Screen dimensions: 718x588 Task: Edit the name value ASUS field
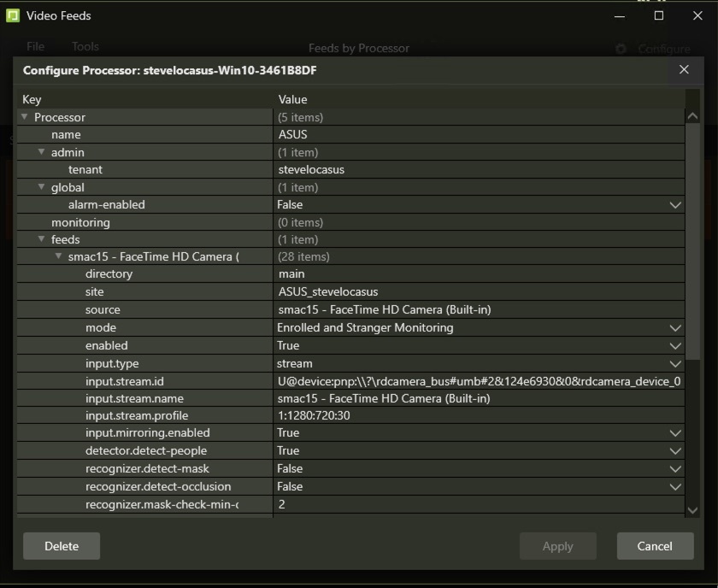[x=479, y=135]
